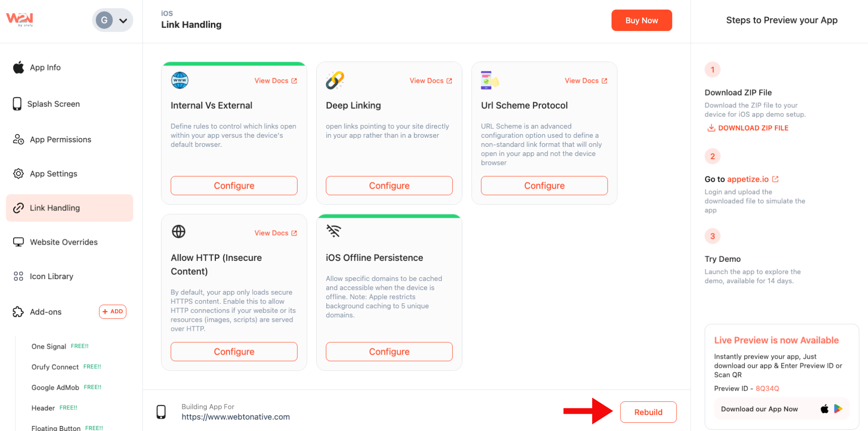Open the One Signal add-on
The width and height of the screenshot is (868, 431).
click(x=49, y=346)
